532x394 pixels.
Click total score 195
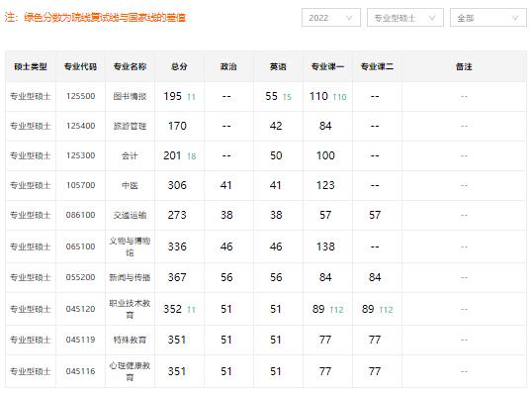coord(173,96)
